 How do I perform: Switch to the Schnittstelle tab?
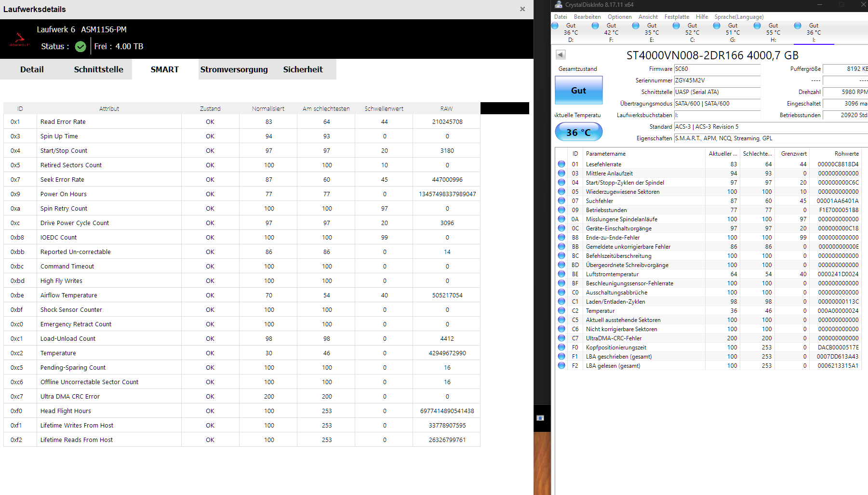98,69
